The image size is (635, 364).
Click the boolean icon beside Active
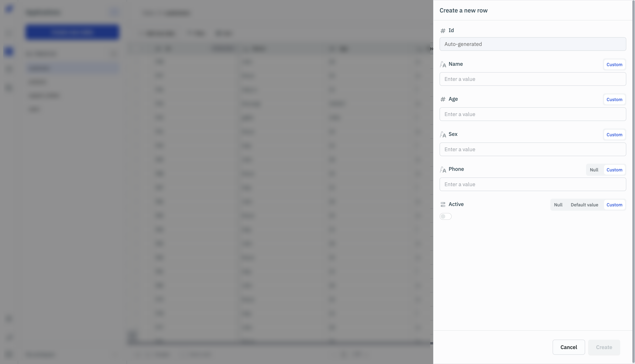(443, 204)
